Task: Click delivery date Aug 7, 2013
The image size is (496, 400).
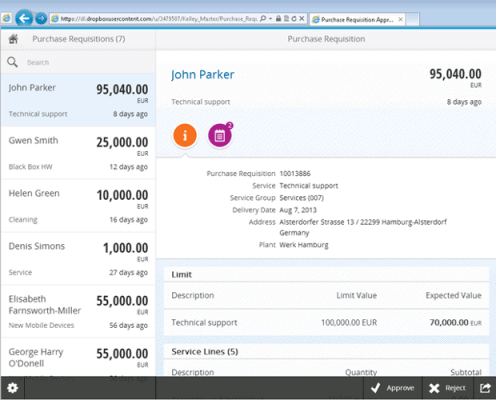Action: coord(298,210)
